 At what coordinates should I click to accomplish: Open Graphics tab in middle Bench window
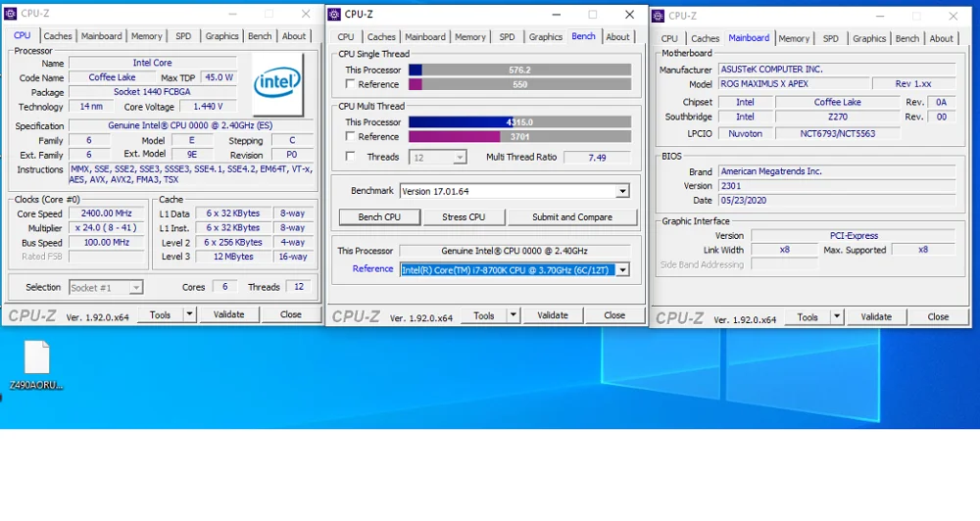(x=546, y=37)
